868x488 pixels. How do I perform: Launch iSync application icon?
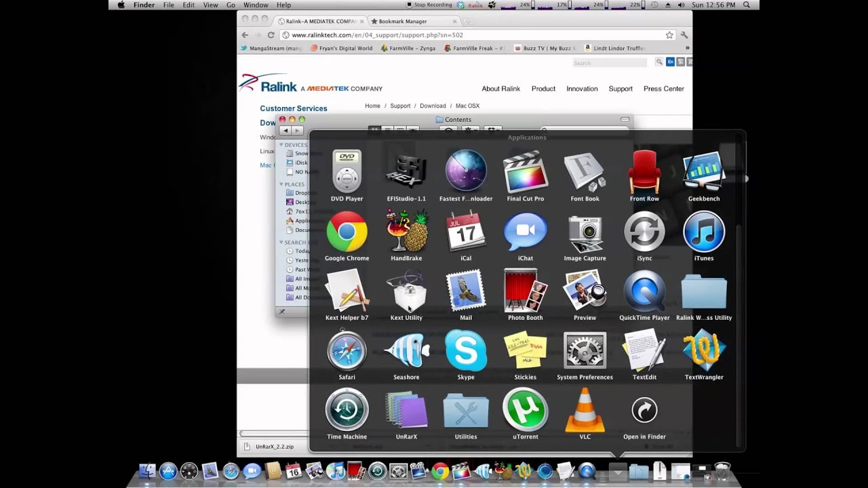pyautogui.click(x=644, y=231)
